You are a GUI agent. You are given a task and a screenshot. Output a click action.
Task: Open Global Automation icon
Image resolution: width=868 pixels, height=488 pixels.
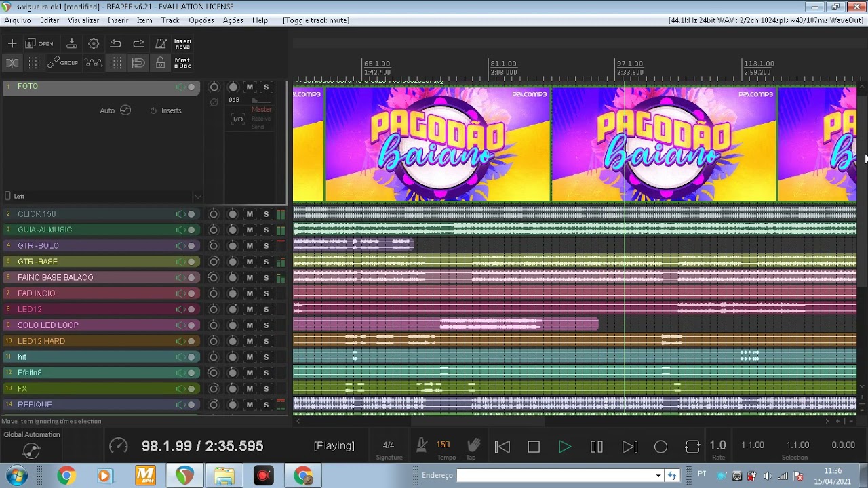point(32,450)
